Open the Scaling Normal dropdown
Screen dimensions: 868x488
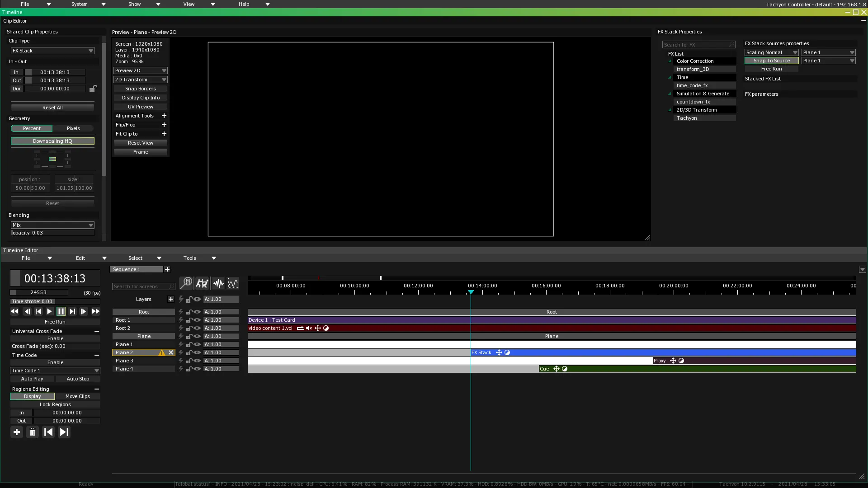point(771,52)
